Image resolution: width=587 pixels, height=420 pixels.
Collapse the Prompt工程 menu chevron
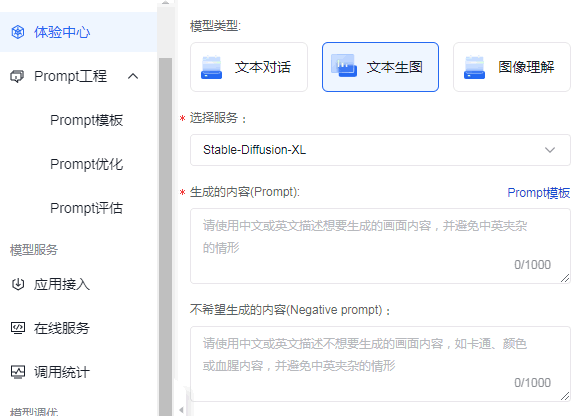tap(133, 76)
